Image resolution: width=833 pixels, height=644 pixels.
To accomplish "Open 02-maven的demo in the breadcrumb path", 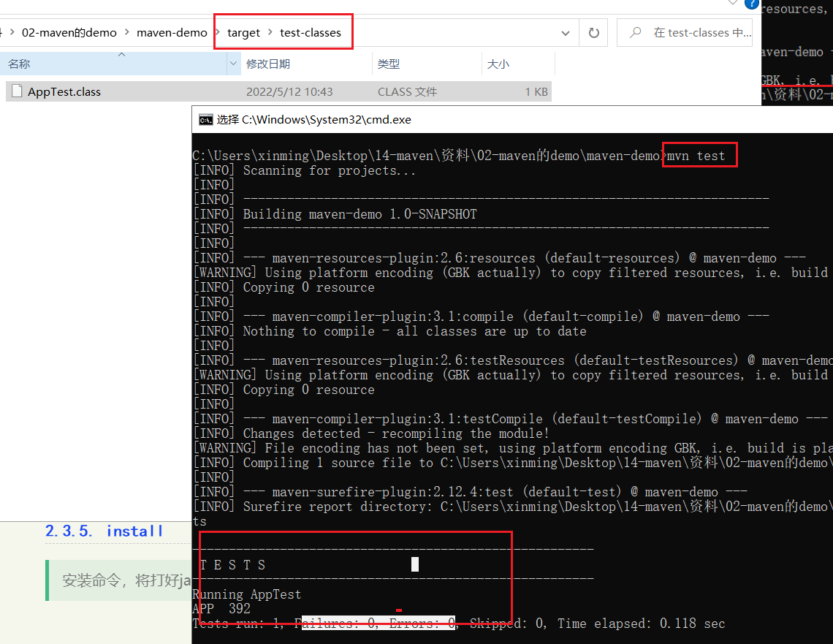I will pyautogui.click(x=69, y=33).
